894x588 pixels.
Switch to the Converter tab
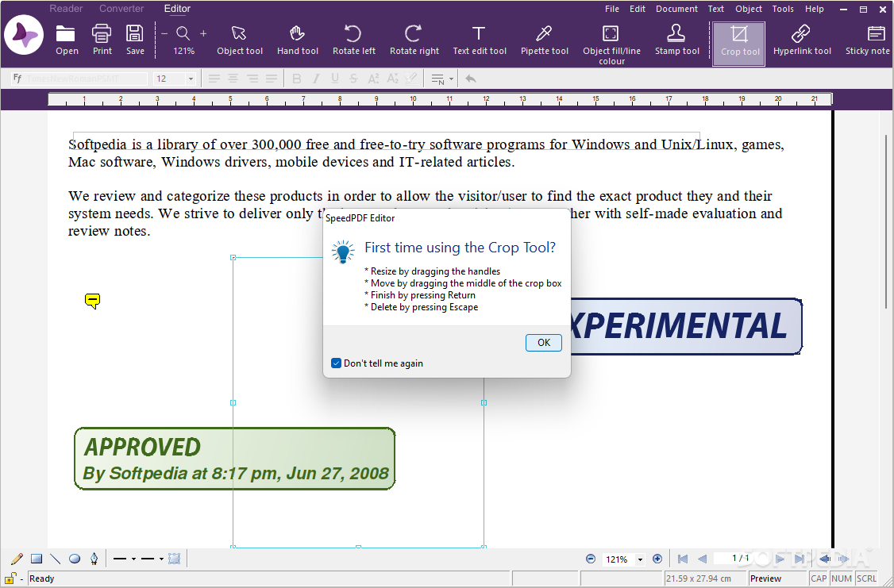(x=121, y=9)
